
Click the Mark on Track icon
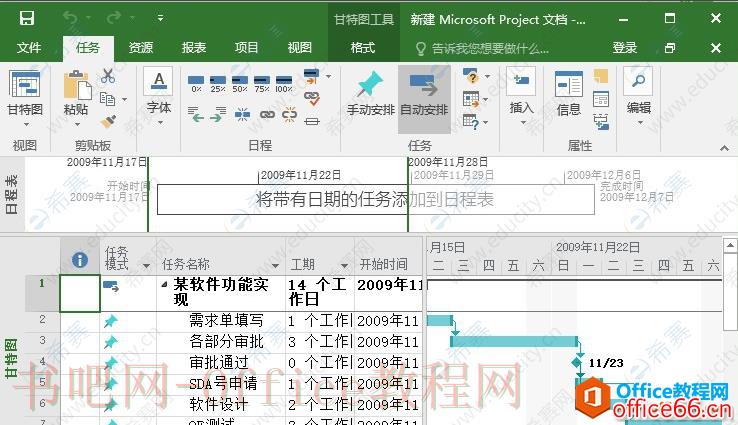point(312,76)
